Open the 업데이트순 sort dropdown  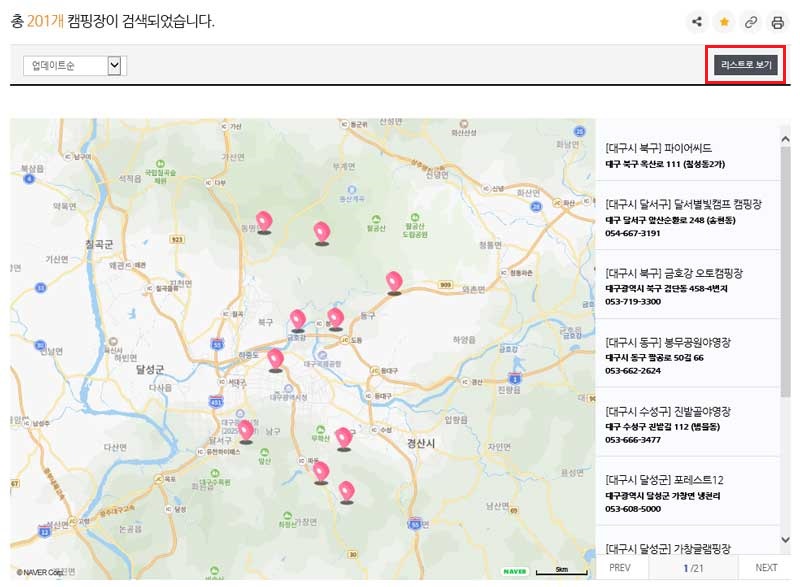pyautogui.click(x=70, y=65)
